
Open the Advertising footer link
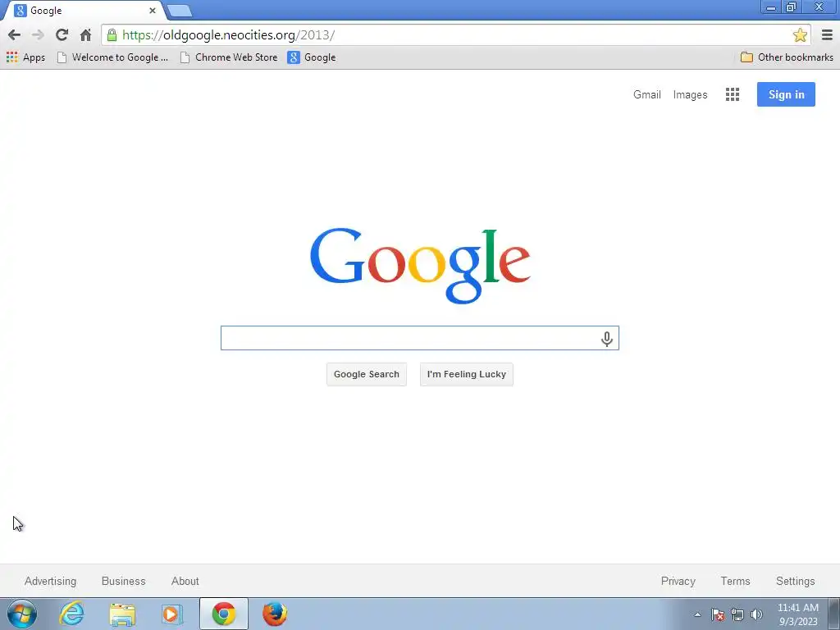50,582
